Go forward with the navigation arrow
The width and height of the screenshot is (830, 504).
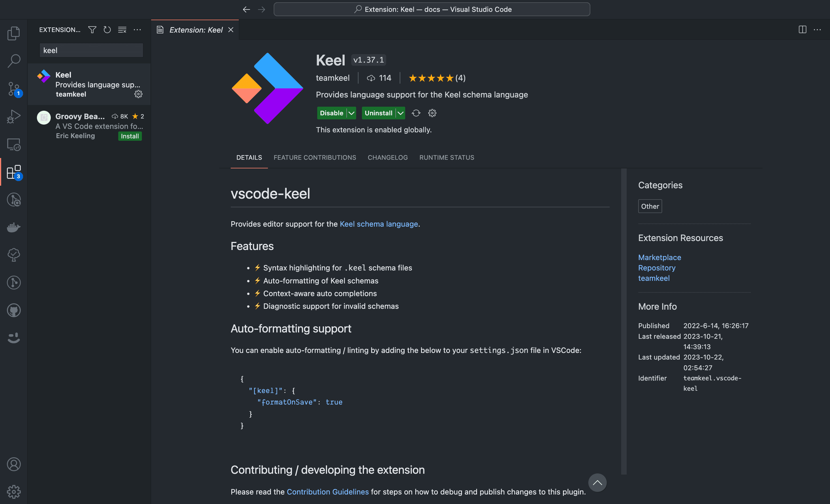click(261, 10)
